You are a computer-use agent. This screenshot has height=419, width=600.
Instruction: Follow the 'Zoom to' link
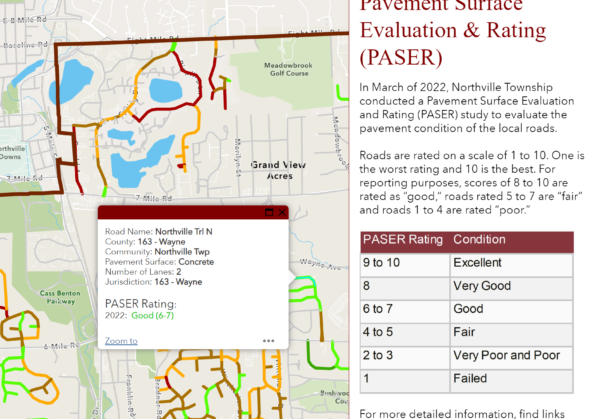click(121, 341)
